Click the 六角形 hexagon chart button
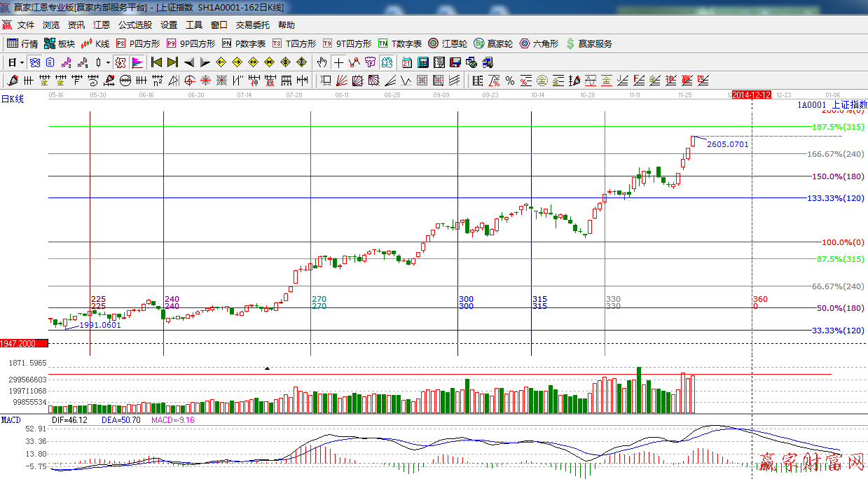The height and width of the screenshot is (479, 868). point(538,43)
